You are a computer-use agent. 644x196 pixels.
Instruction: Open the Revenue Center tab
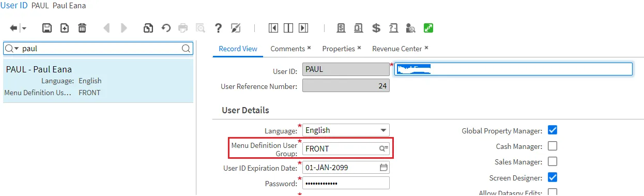397,49
